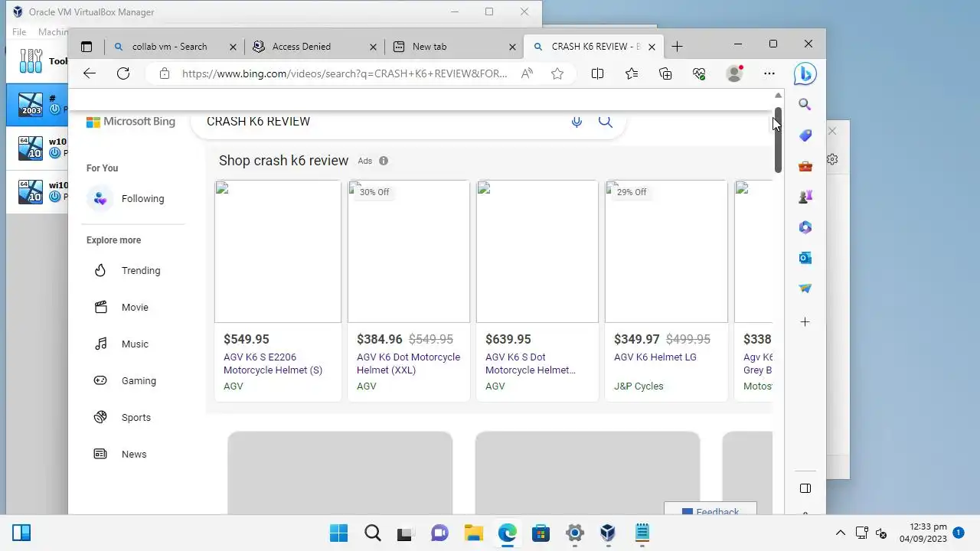Open Microsoft Store from the taskbar

[541, 533]
